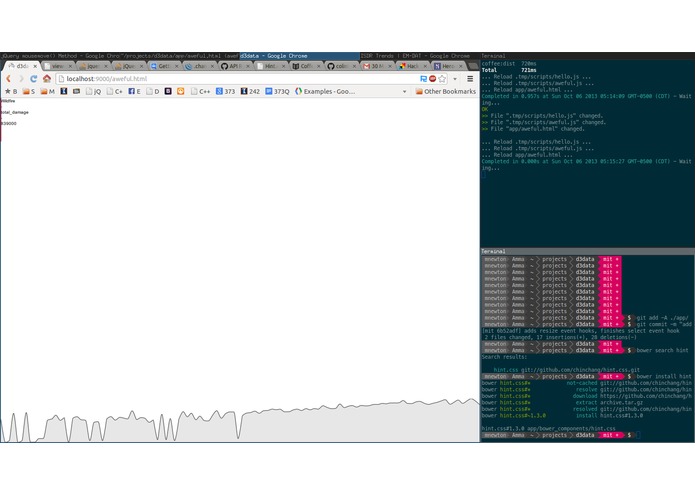Viewport: 695px width, 494px height.
Task: Open the 'D' page bookmark
Action: [152, 91]
